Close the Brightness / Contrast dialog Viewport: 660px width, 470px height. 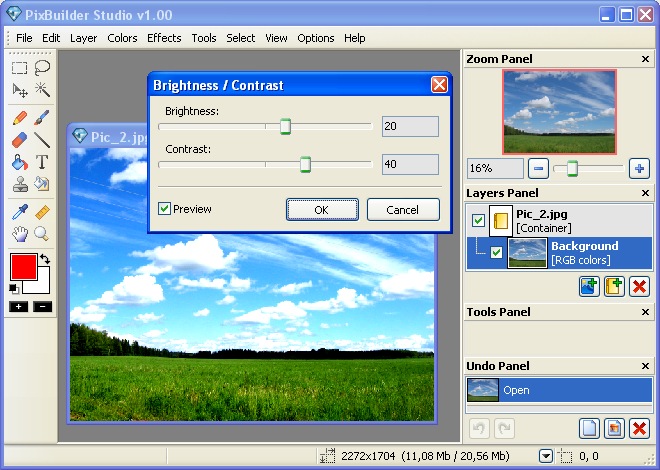(439, 85)
